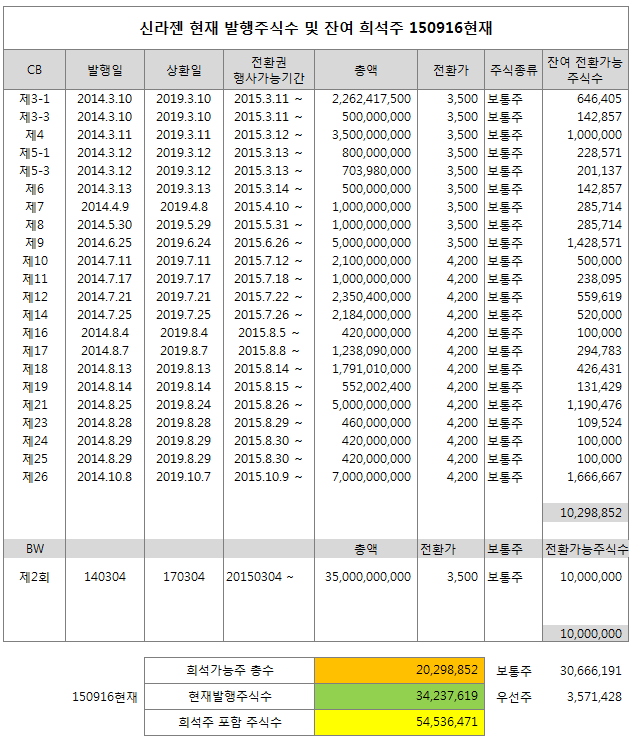Select the row label '제7'

point(35,207)
